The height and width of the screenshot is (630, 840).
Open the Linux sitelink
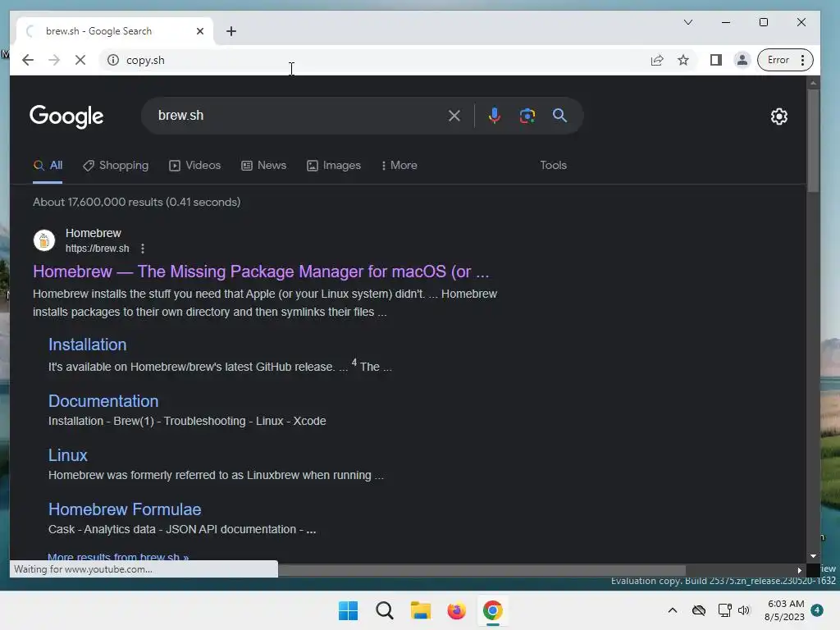click(67, 455)
